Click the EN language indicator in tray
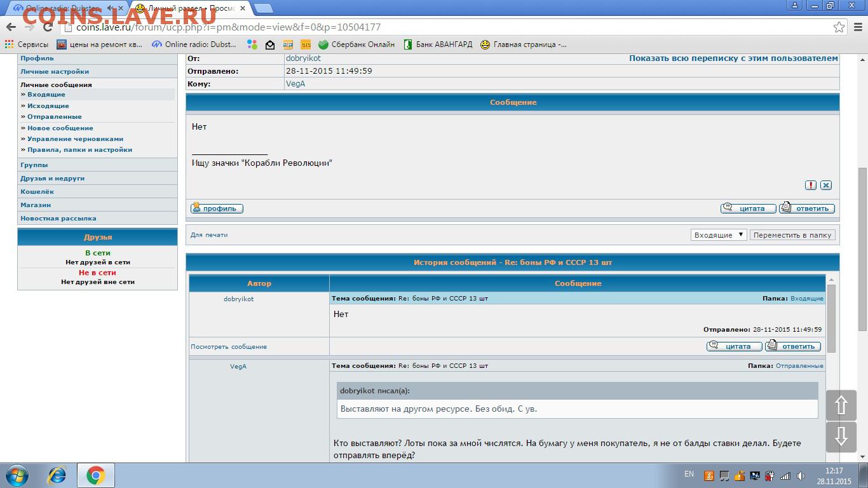Viewport: 868px width, 488px height. click(x=689, y=474)
